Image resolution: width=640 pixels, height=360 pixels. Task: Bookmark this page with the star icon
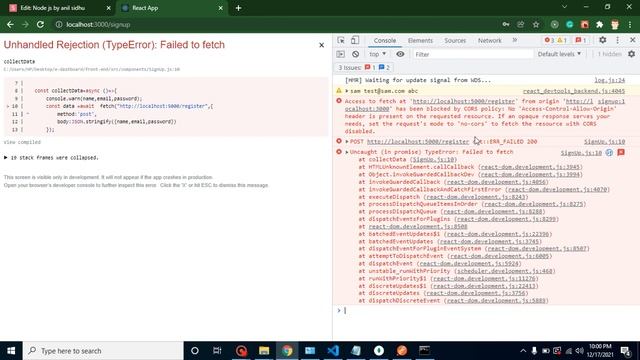[536, 24]
